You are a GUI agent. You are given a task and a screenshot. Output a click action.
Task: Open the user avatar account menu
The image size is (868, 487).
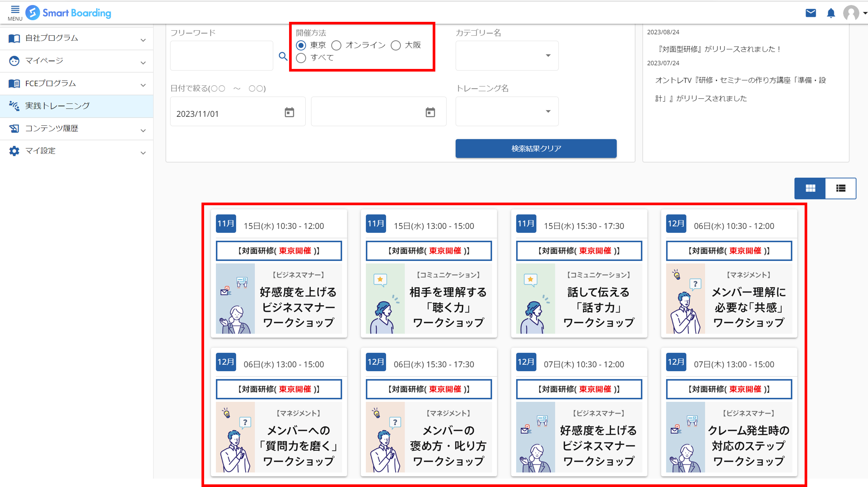(x=851, y=13)
